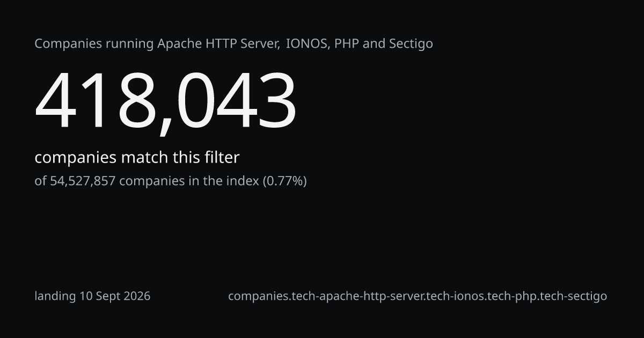
Task: Click the 'tech-php' slug segment
Action: point(509,296)
